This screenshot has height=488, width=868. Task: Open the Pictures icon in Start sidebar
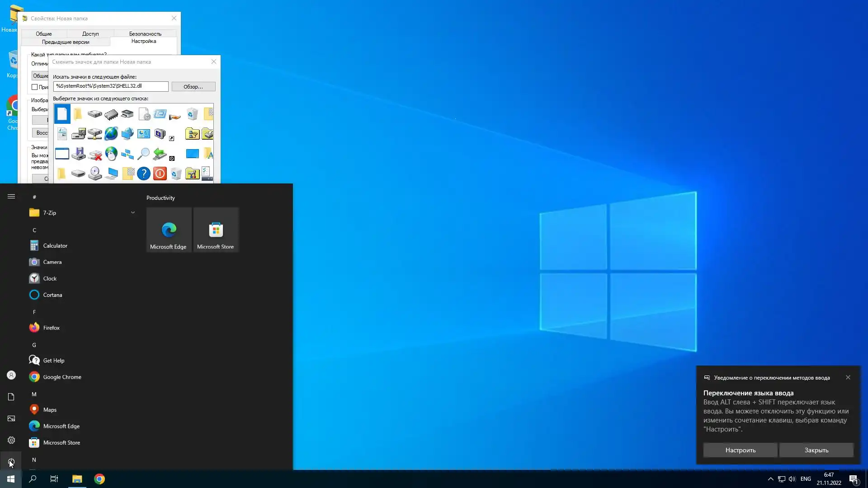point(11,418)
